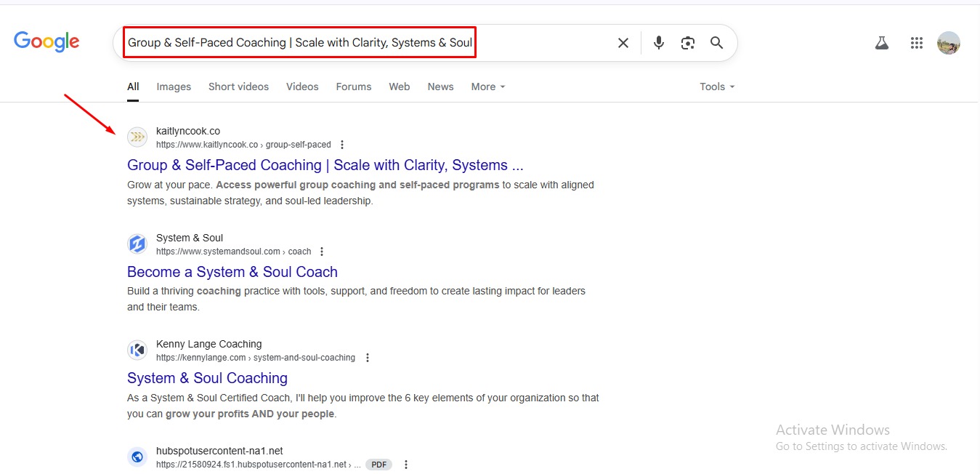Screen dimensions: 980x474
Task: Open Google Lens image search icon
Action: (x=687, y=43)
